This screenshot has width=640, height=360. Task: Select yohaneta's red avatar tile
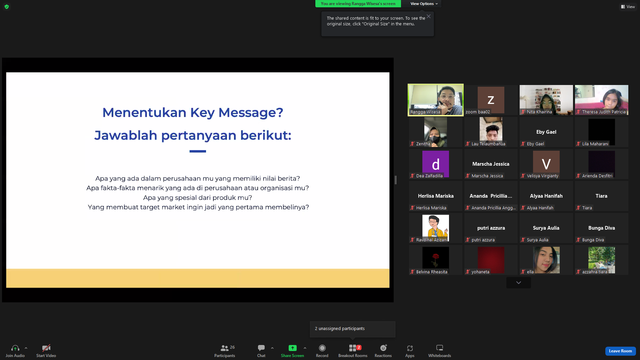coord(491,260)
